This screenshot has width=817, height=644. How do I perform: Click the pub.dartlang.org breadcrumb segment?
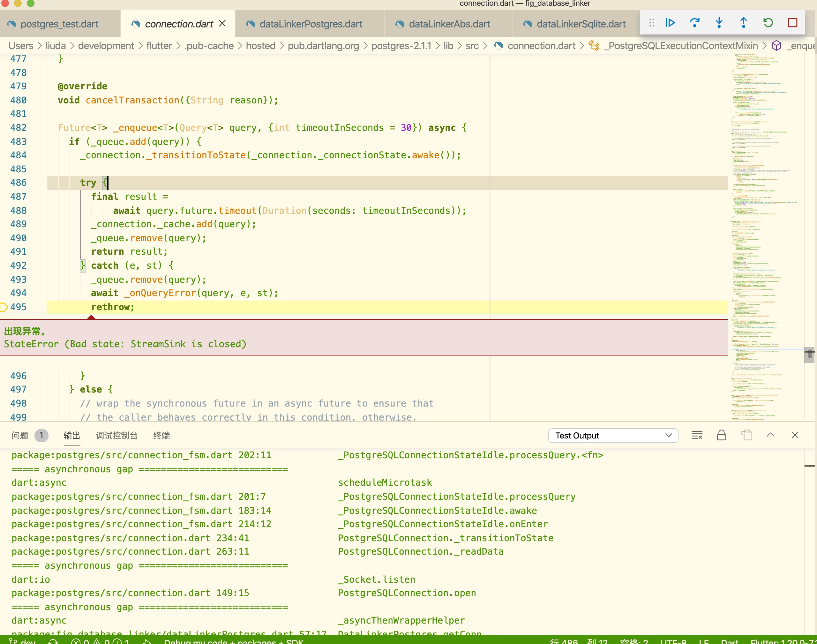[323, 46]
